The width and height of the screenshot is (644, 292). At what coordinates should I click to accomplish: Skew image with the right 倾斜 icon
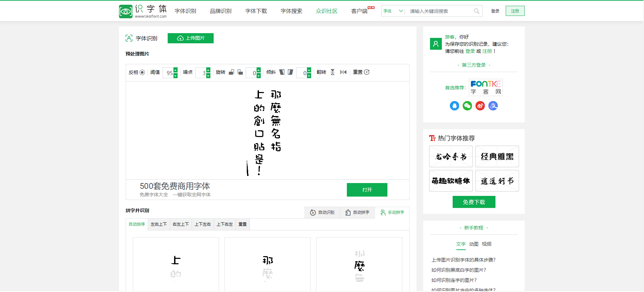(x=290, y=72)
